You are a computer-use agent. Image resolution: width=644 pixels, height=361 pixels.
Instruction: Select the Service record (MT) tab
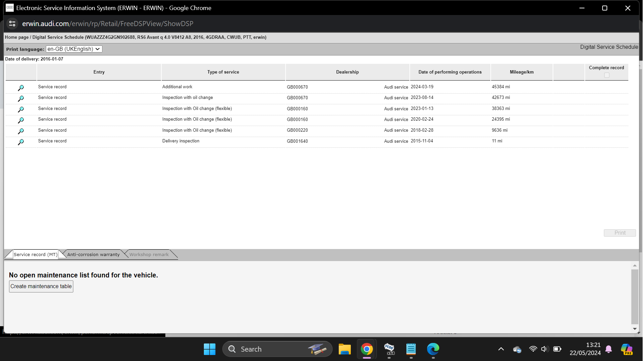[35, 255]
